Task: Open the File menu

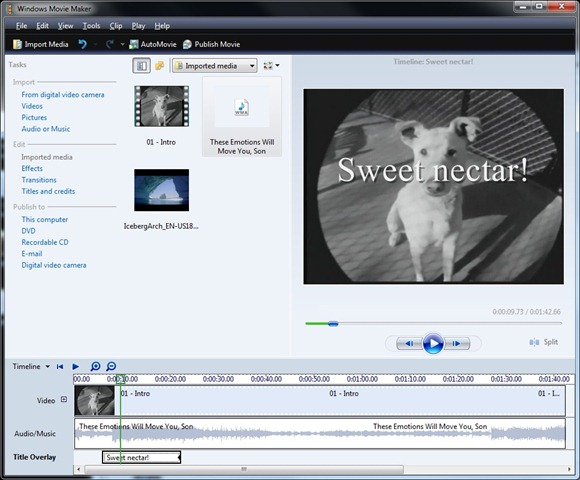Action: (x=21, y=26)
